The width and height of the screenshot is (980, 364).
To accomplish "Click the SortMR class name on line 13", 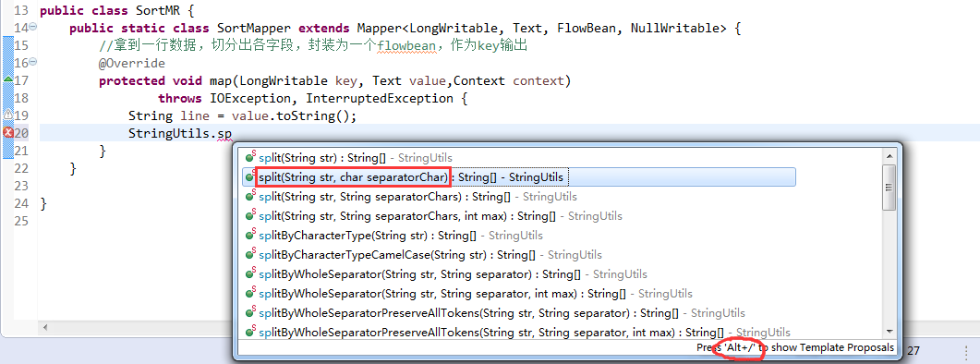I will (158, 11).
